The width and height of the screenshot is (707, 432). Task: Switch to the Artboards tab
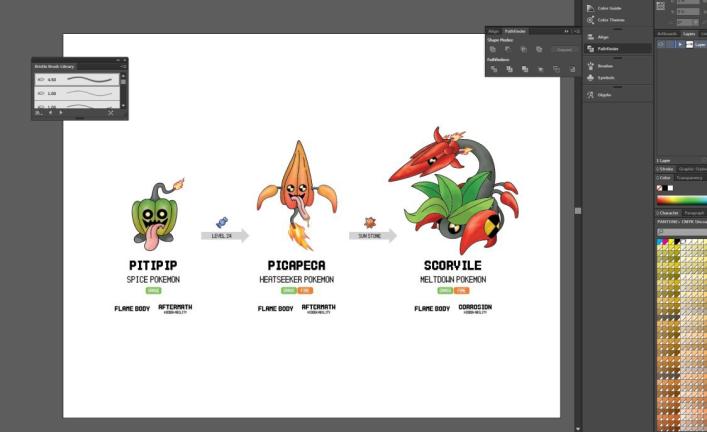[x=667, y=34]
